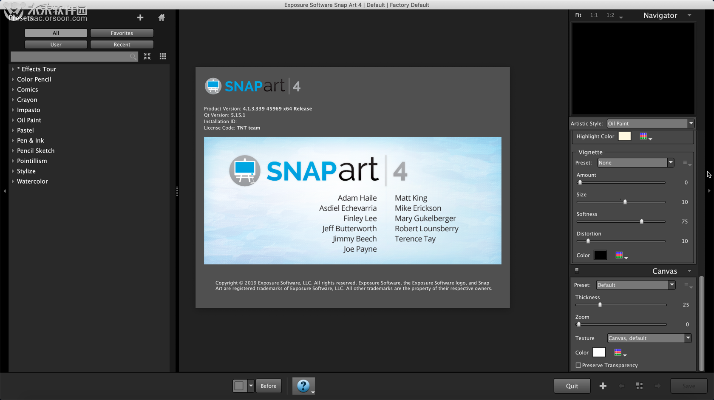
Task: Click the plus icon in Presets panel
Action: [x=140, y=18]
